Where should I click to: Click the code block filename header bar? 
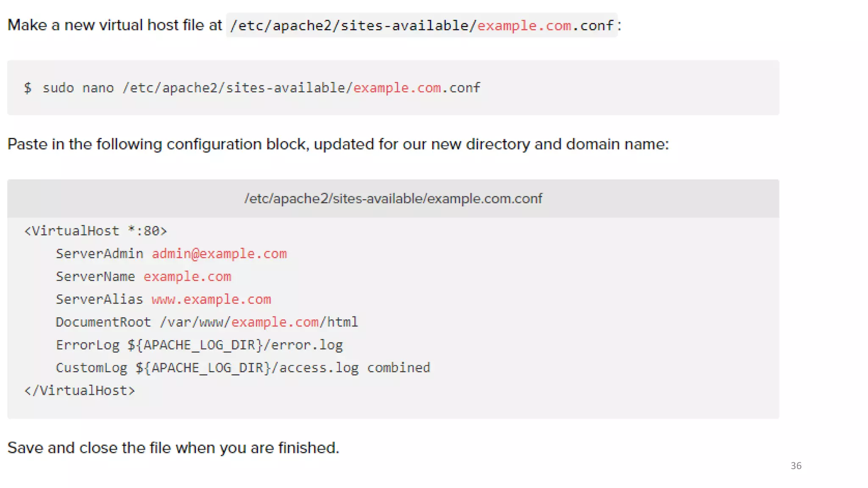(x=393, y=199)
